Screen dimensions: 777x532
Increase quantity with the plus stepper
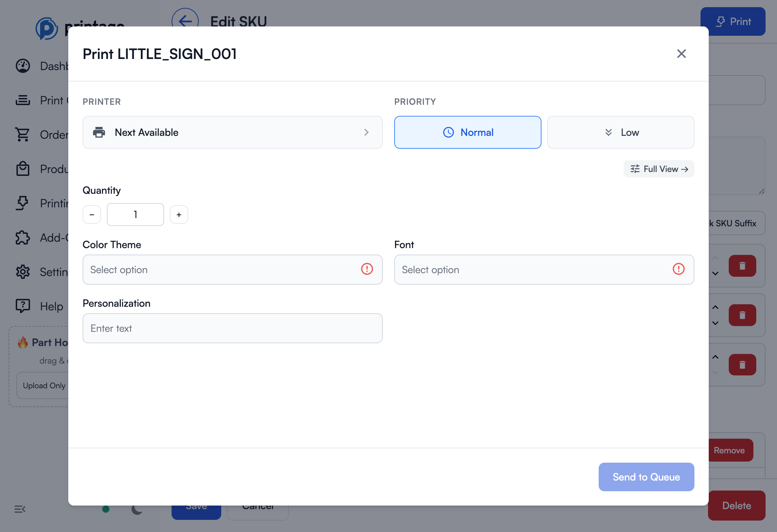[x=179, y=215]
